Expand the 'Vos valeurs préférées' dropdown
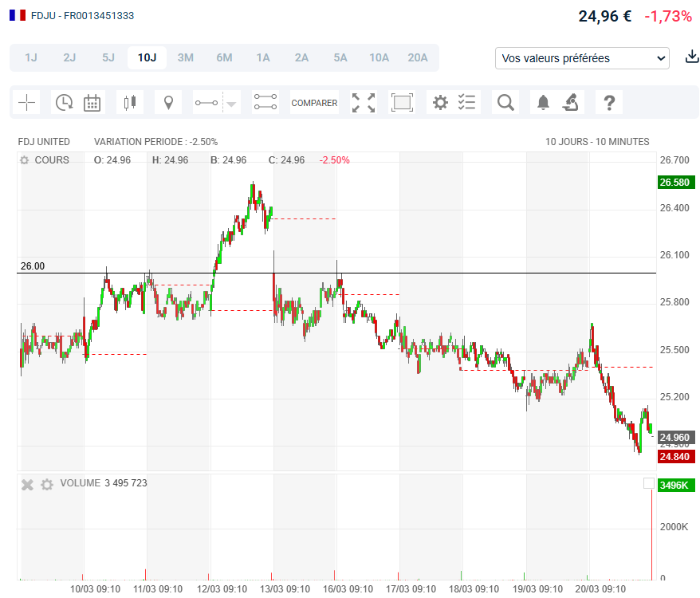700x598 pixels. pos(582,58)
